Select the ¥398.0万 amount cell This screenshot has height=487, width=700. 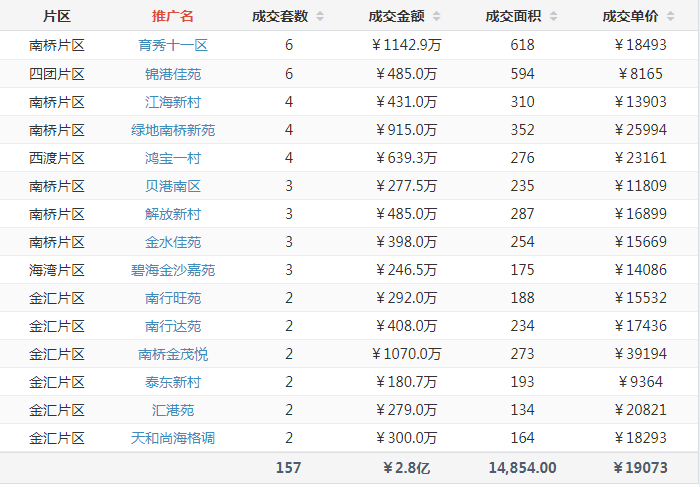click(406, 242)
